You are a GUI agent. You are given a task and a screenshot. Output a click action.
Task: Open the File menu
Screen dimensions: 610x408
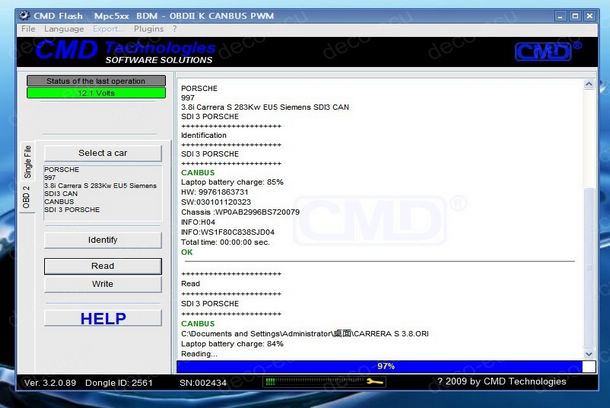pyautogui.click(x=28, y=29)
